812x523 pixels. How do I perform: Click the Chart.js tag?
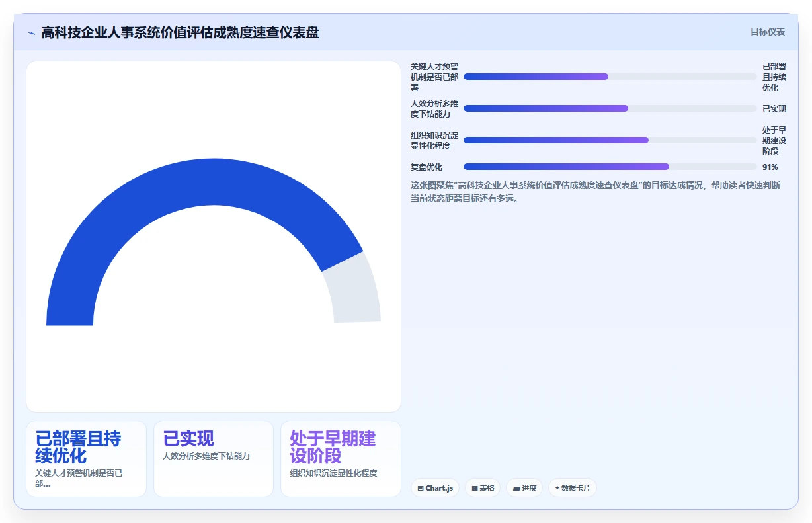pos(435,488)
